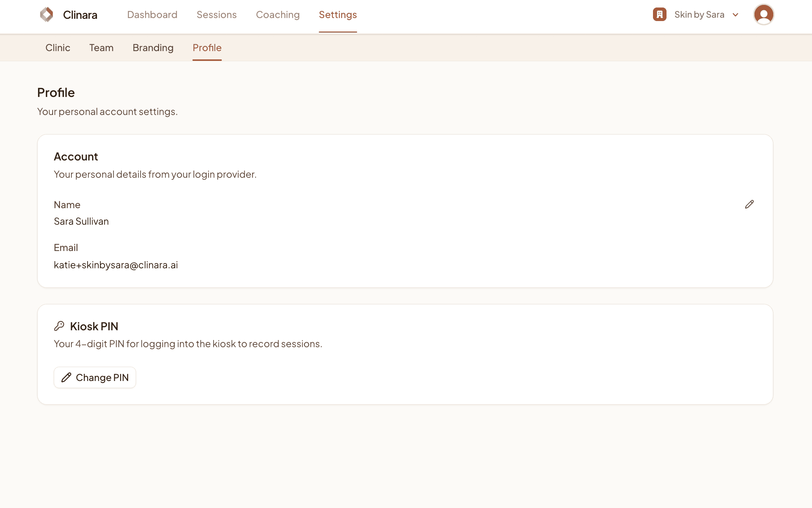Click the Name field label

click(67, 205)
